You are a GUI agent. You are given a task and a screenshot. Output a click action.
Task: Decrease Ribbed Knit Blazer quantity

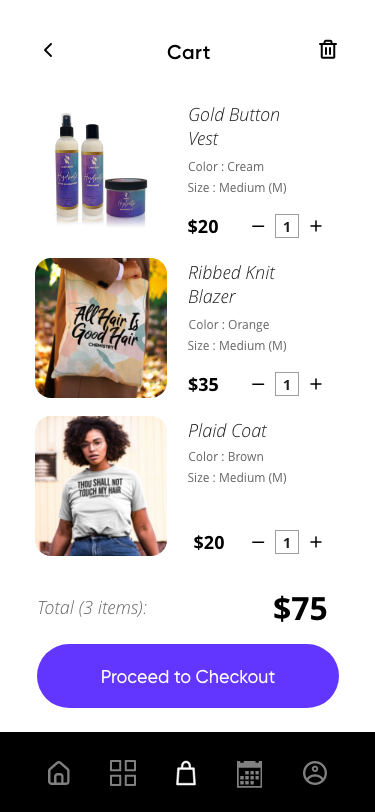[258, 384]
